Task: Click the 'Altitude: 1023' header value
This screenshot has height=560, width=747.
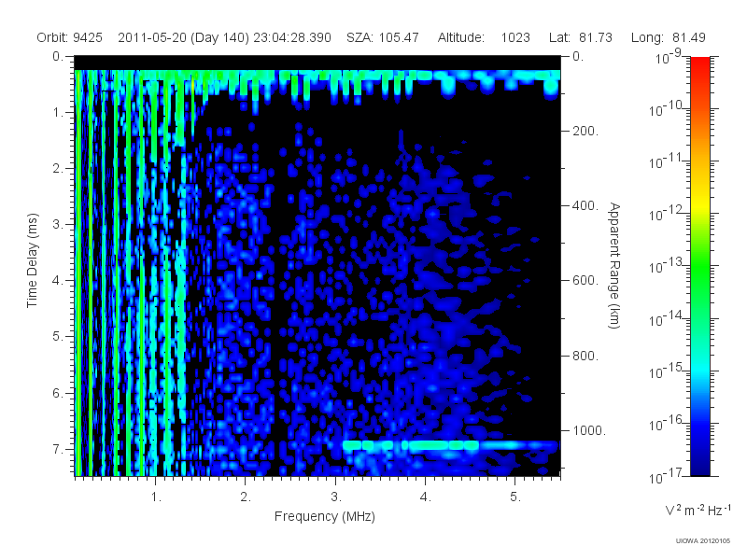Action: point(484,37)
